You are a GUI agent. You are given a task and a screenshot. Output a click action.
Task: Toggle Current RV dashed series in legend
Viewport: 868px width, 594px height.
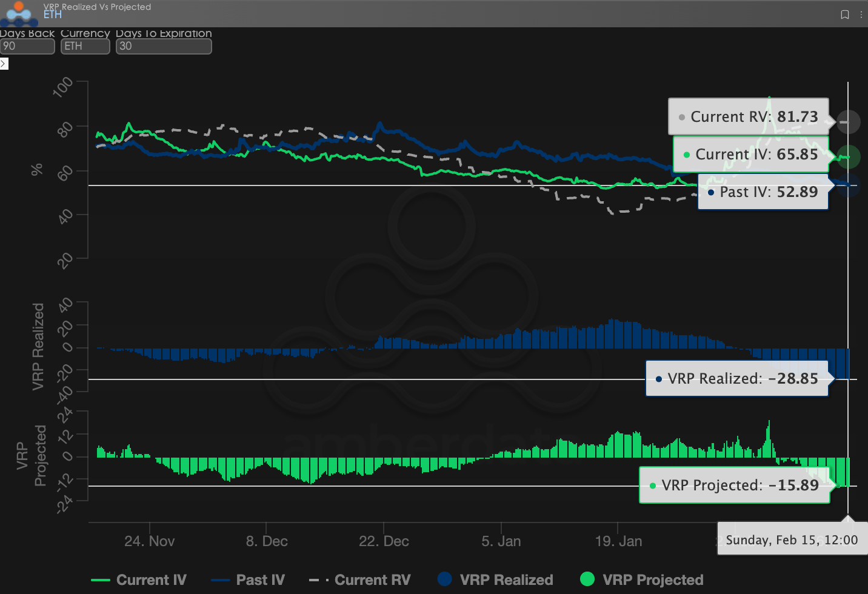pos(359,580)
